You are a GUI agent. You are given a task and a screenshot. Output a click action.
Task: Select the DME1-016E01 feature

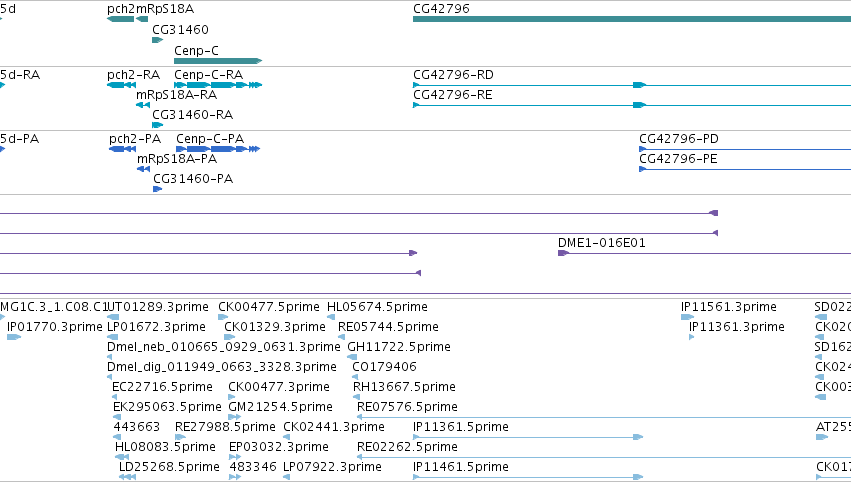(x=704, y=253)
